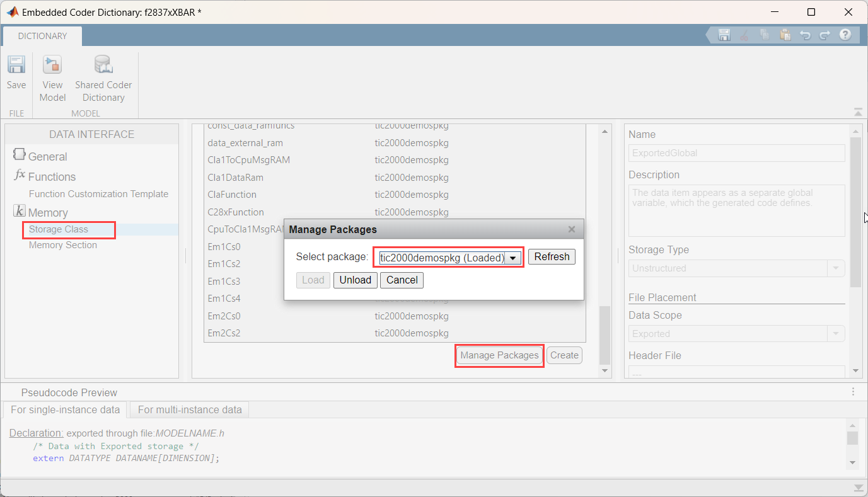Open the Select package dropdown

pos(512,258)
